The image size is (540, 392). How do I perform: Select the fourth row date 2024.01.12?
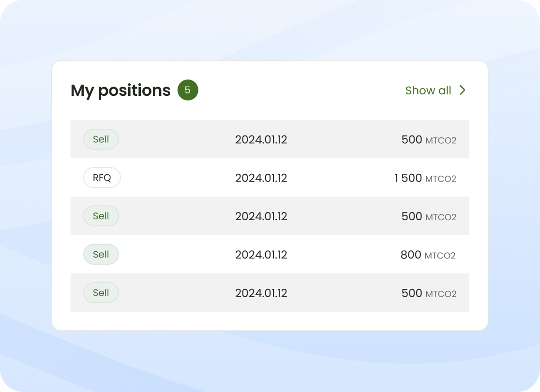[x=261, y=255]
